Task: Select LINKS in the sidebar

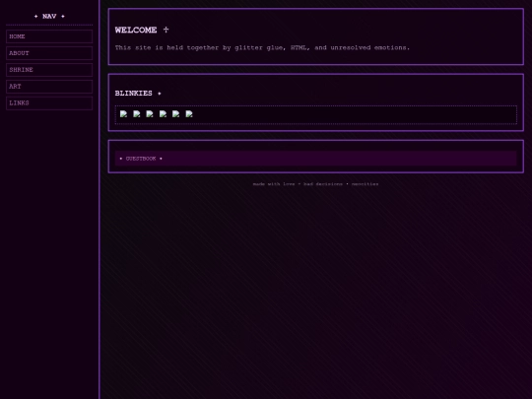Action: (x=49, y=102)
